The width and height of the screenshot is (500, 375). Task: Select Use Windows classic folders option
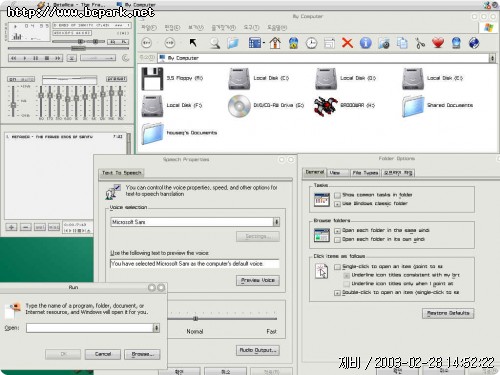(x=337, y=204)
